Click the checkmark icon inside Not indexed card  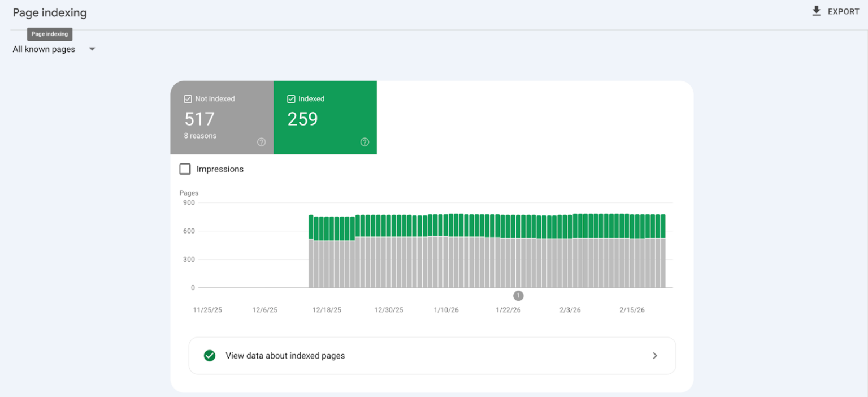[x=187, y=98]
